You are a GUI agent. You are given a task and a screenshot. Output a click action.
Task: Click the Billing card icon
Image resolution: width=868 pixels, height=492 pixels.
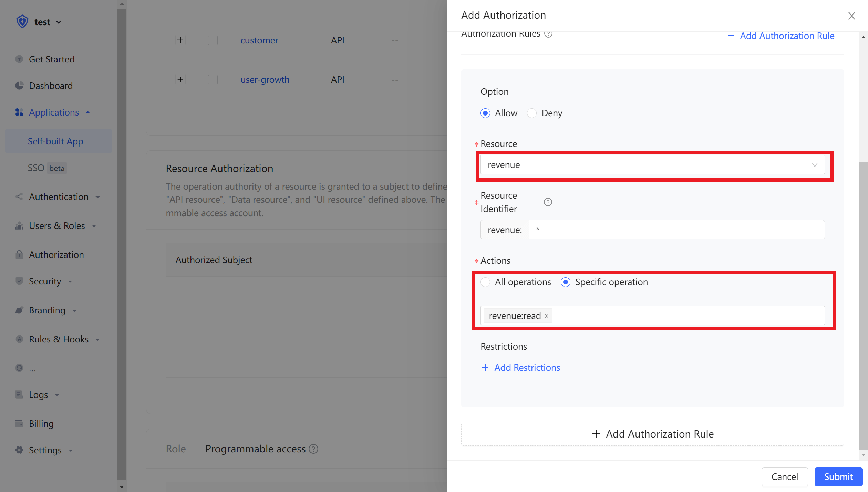point(19,423)
